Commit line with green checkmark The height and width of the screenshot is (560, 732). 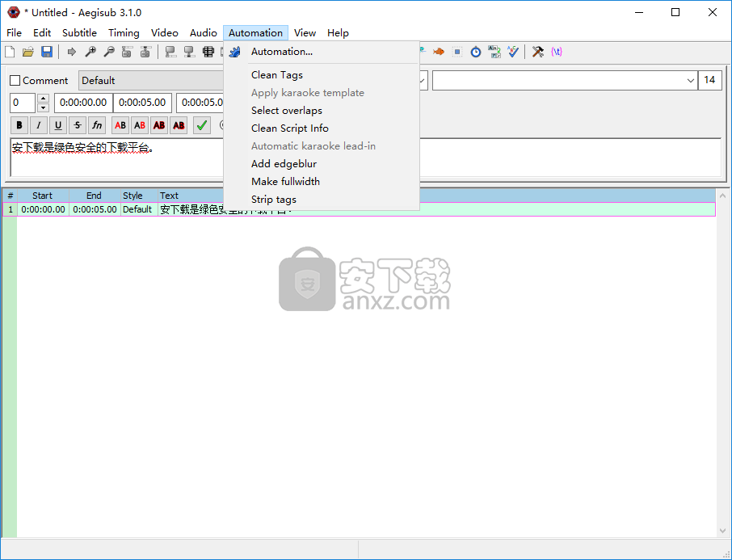pos(202,125)
